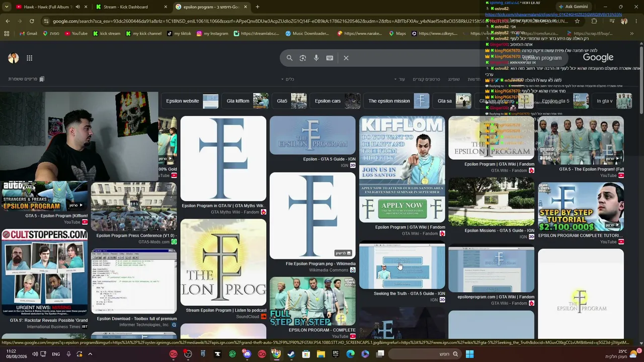Search by image with Google Lens icon
Screen dimensions: 644x362
(x=303, y=58)
